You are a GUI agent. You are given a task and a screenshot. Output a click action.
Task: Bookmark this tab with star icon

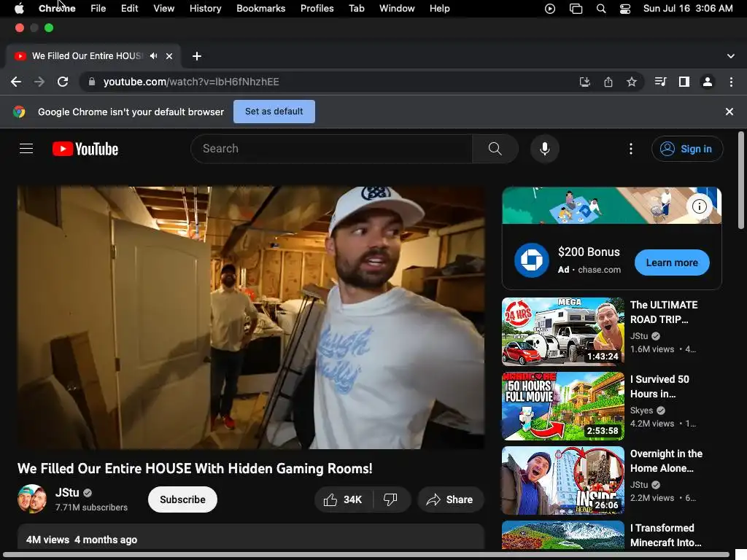[x=632, y=82]
